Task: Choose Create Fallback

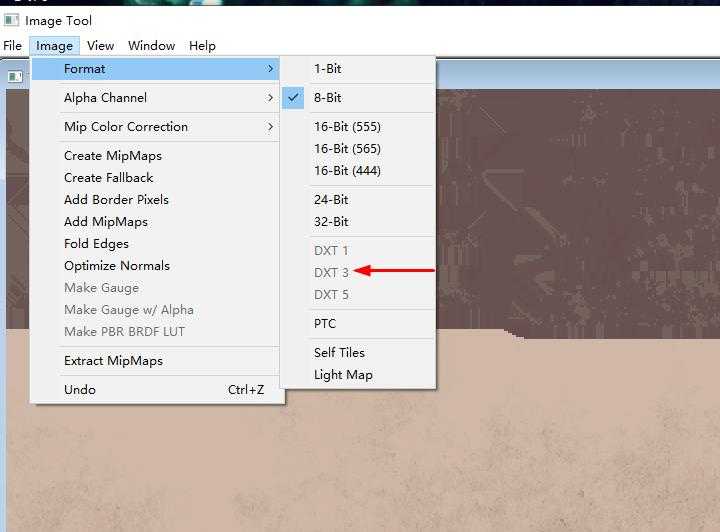Action: pyautogui.click(x=155, y=178)
